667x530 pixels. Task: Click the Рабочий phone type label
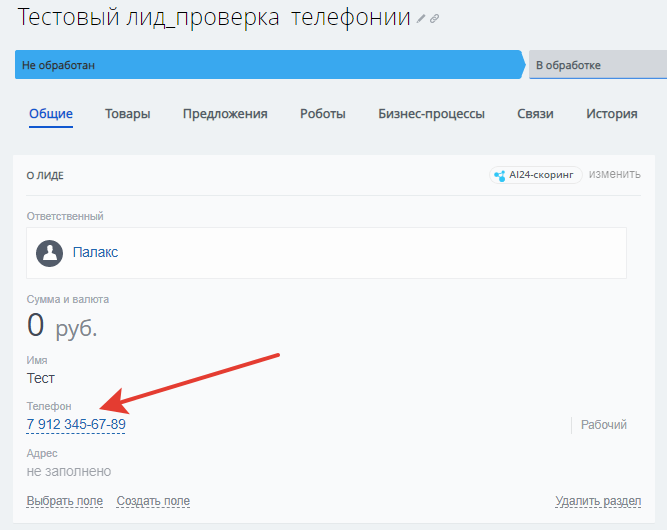tap(604, 425)
